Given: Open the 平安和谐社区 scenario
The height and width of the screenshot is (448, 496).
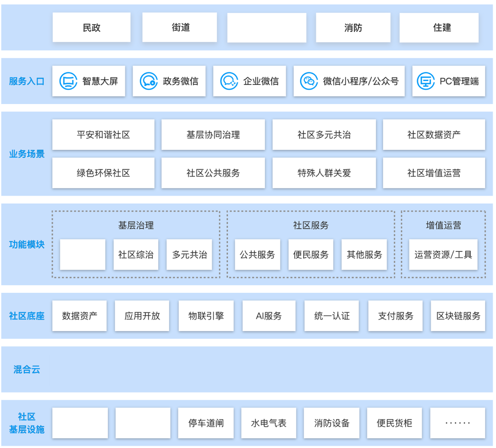Looking at the screenshot, I should (x=103, y=135).
